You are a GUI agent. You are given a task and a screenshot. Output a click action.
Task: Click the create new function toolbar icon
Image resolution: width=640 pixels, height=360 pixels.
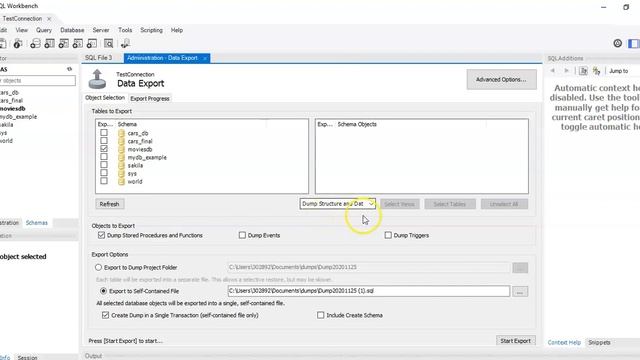click(x=92, y=44)
